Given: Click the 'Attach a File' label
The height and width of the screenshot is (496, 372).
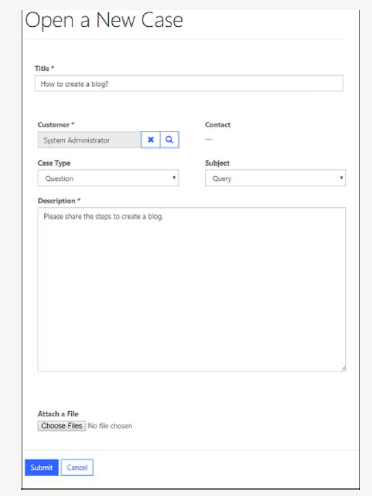Looking at the screenshot, I should [x=58, y=414].
